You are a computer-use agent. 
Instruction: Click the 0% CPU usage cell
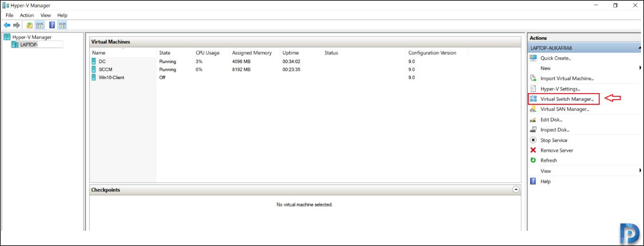point(199,69)
